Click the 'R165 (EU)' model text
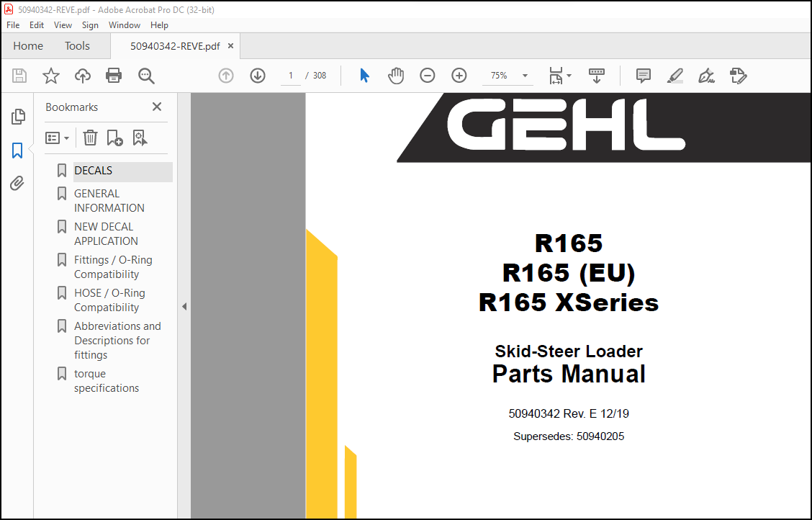 (569, 273)
